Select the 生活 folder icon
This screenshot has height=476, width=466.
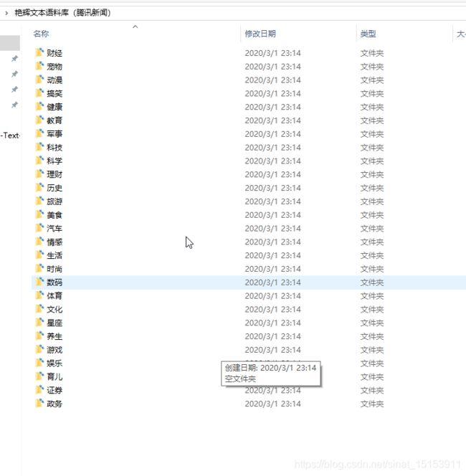click(39, 255)
